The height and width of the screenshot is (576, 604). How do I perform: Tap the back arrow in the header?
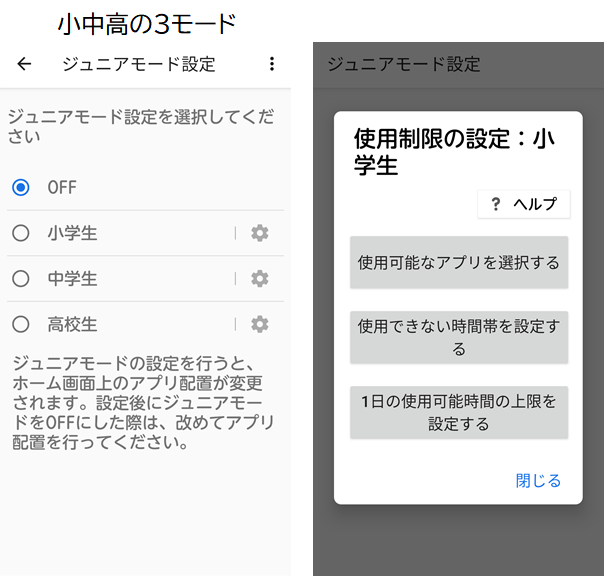point(25,64)
